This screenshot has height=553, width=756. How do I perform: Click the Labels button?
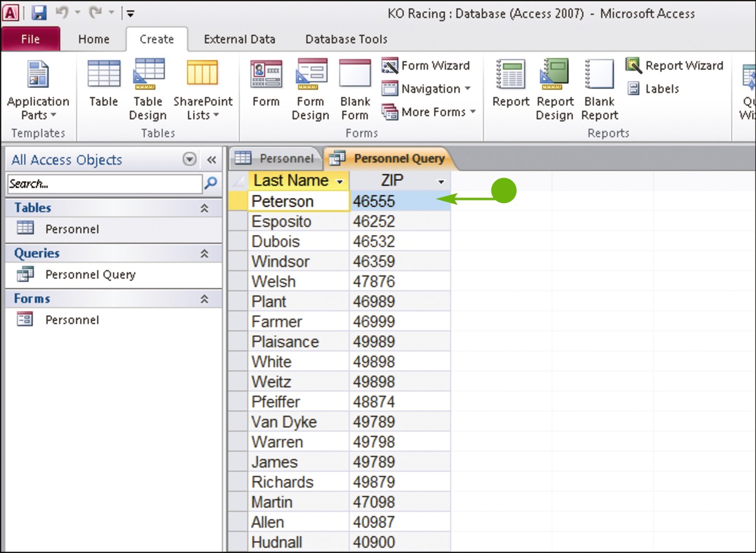point(653,88)
